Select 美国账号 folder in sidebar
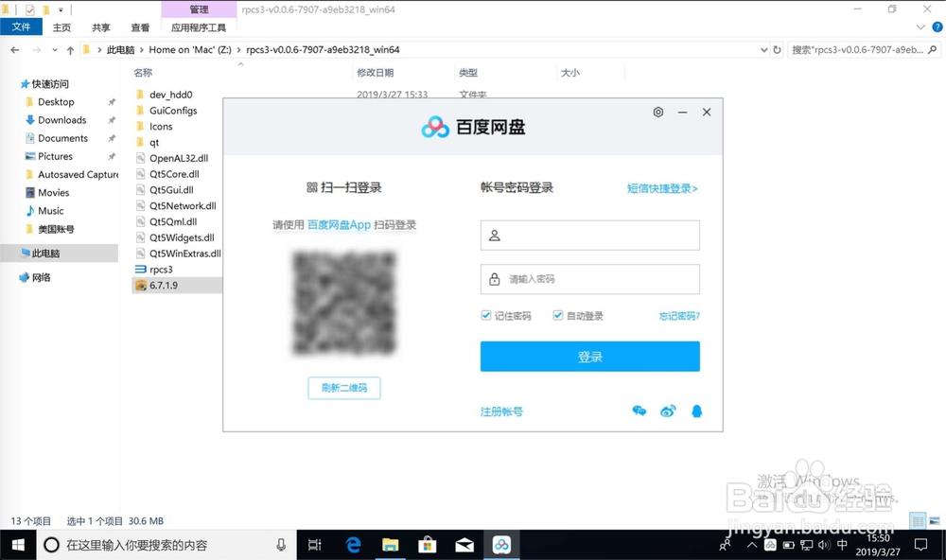 tap(56, 229)
